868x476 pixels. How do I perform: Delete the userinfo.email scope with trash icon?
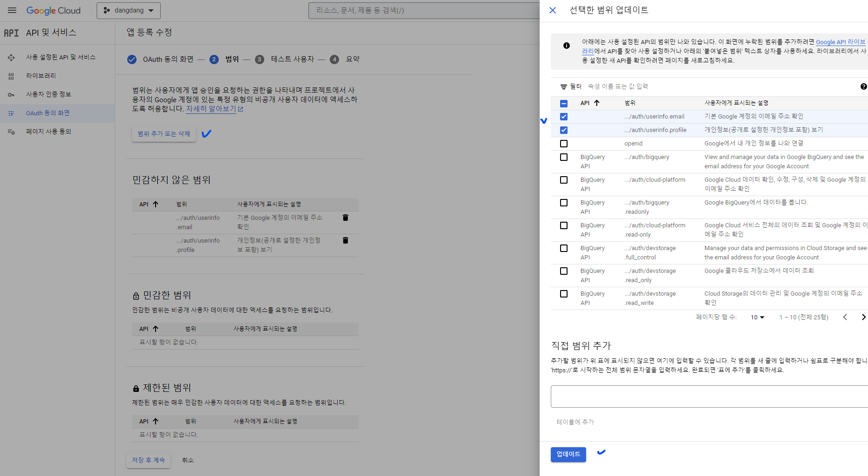[x=345, y=218]
